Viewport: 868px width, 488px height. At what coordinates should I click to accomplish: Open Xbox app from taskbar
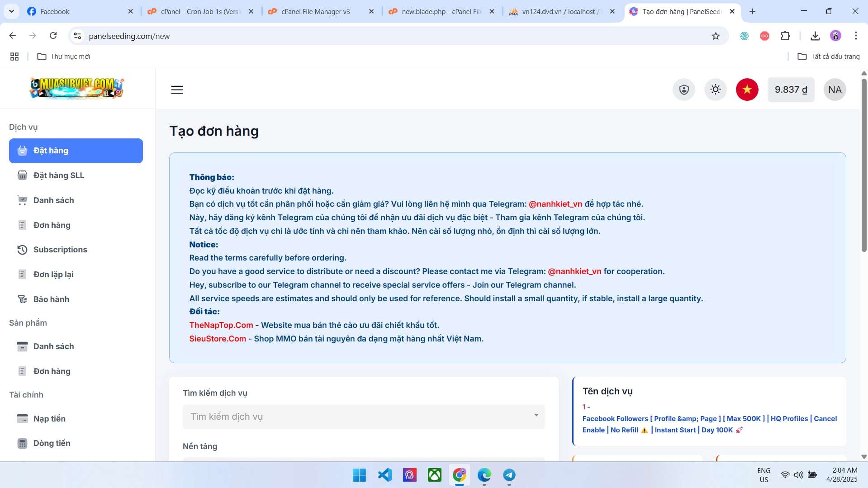pos(434,475)
